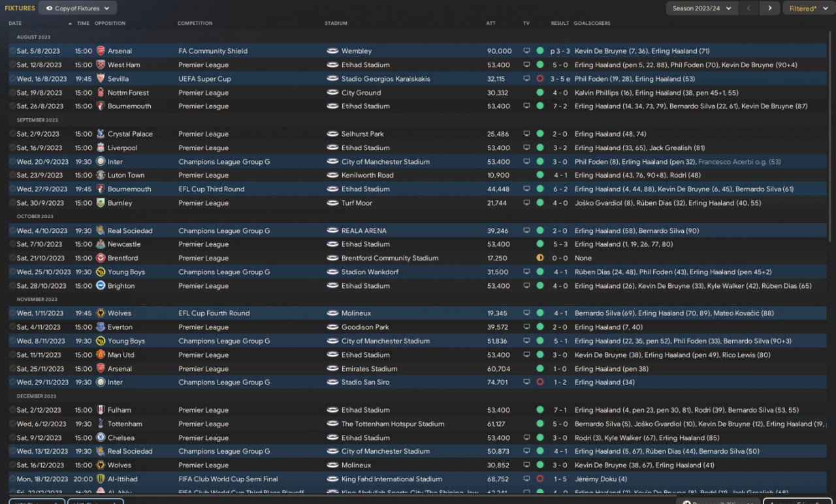
Task: Sort by the Result column header
Action: coord(560,24)
